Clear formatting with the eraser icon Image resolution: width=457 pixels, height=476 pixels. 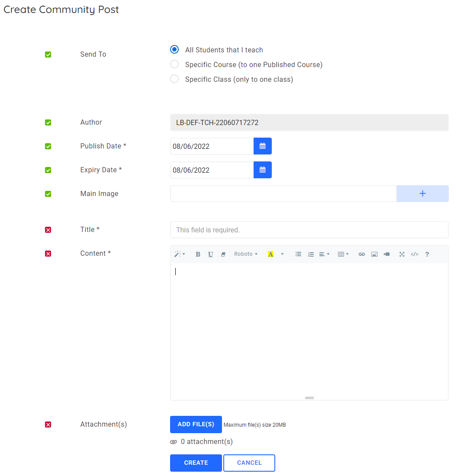[223, 254]
